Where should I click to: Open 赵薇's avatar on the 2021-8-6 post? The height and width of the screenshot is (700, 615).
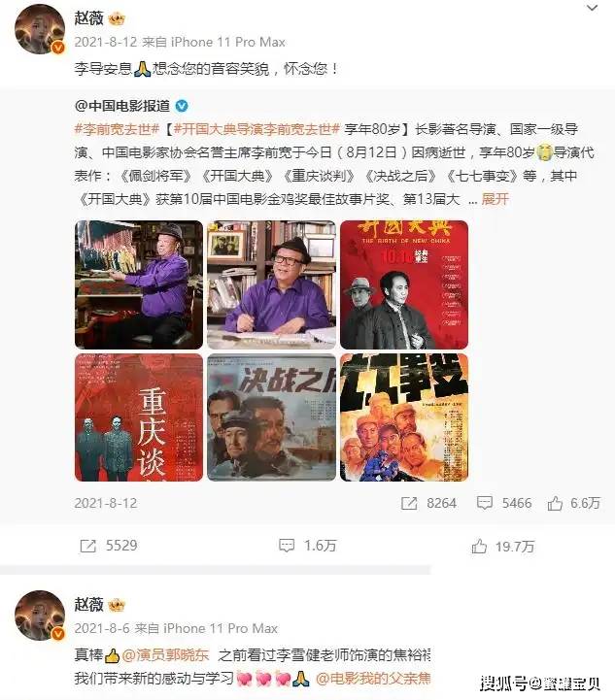(40, 616)
